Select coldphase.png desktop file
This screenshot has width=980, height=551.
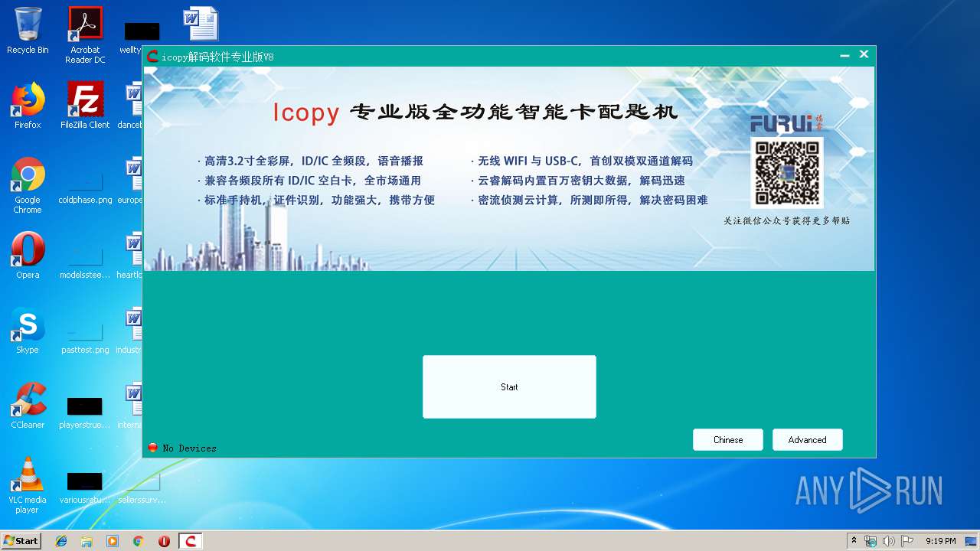[85, 188]
